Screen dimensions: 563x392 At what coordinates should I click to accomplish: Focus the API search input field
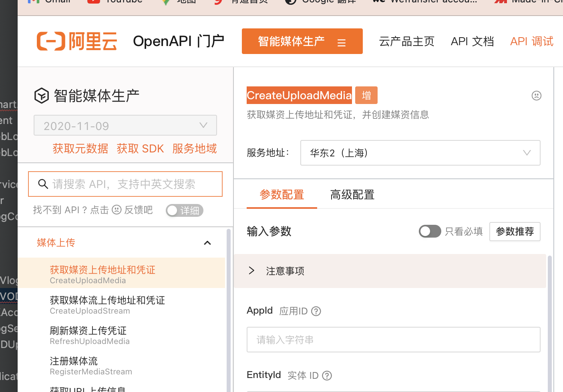click(125, 184)
